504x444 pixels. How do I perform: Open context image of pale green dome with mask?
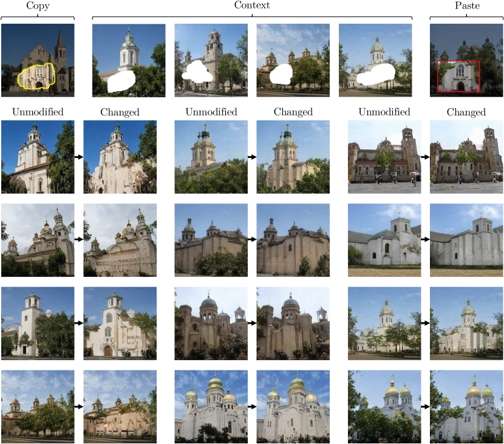375,60
